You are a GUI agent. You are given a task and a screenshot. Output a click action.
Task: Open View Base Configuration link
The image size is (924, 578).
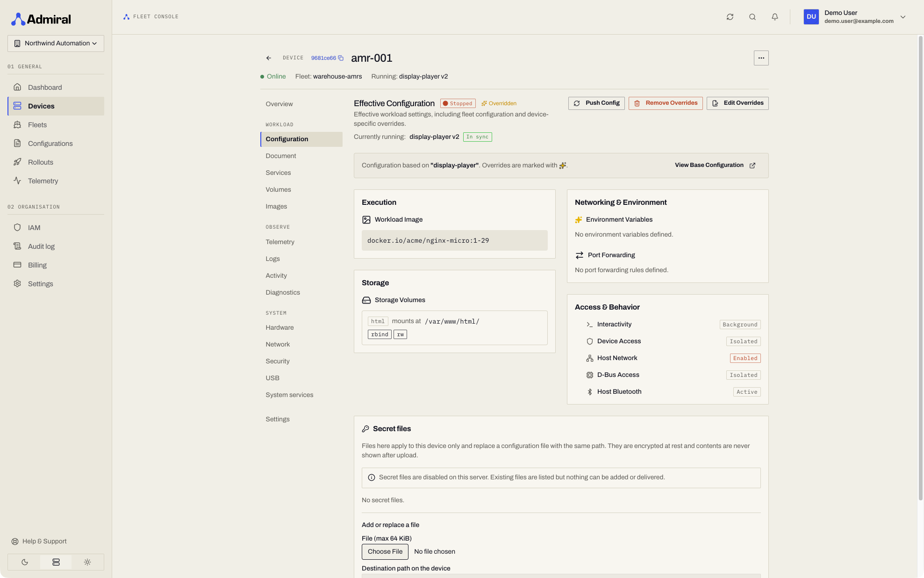click(715, 166)
